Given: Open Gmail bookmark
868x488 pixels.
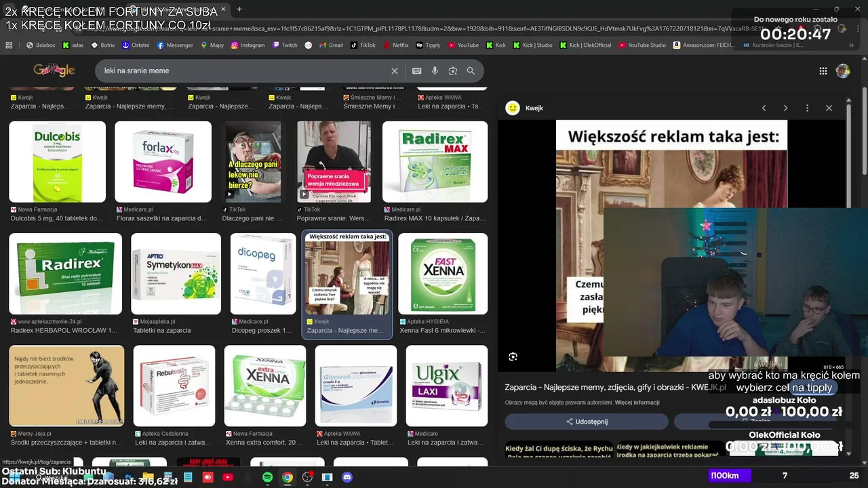Looking at the screenshot, I should [x=331, y=45].
